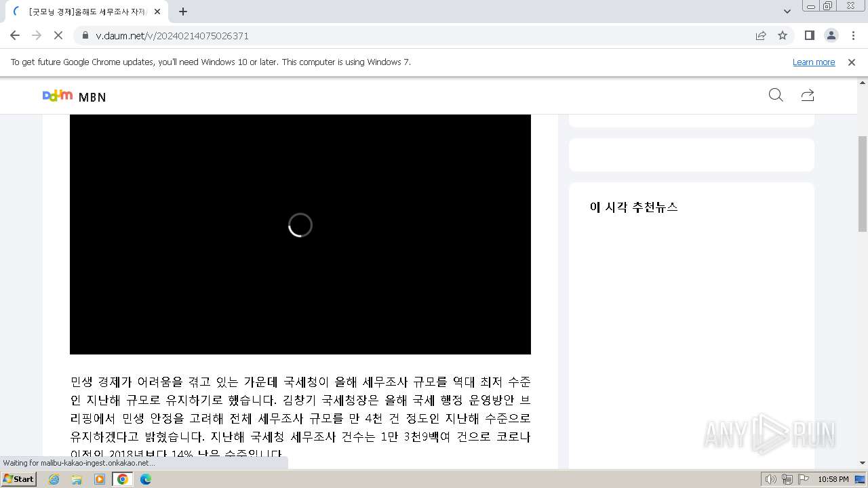Stop loading the page
868x488 pixels.
pyautogui.click(x=58, y=35)
